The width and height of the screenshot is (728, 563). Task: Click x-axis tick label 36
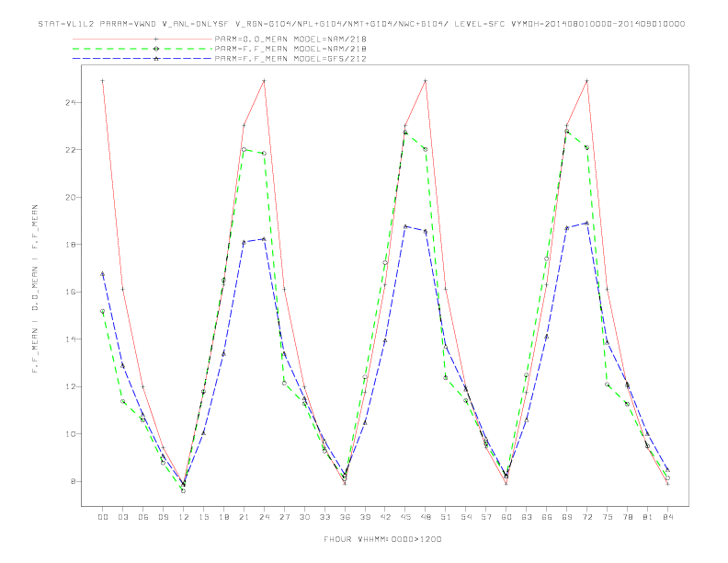pos(345,517)
